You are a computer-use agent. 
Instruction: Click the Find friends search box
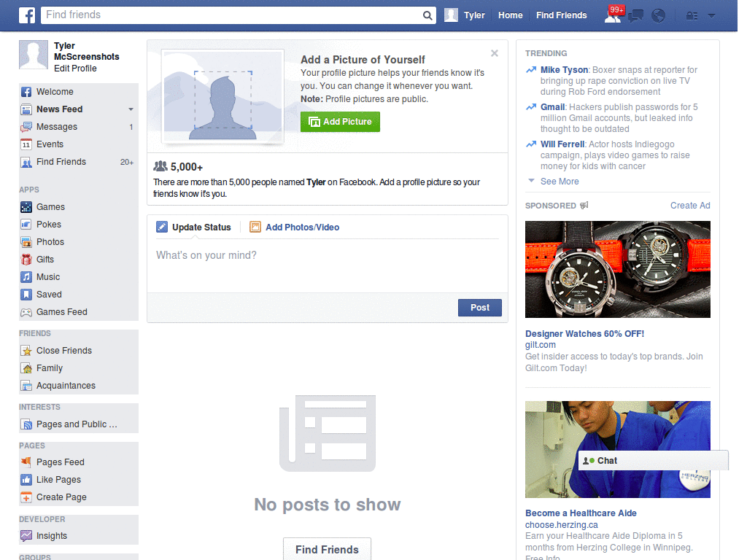(231, 15)
